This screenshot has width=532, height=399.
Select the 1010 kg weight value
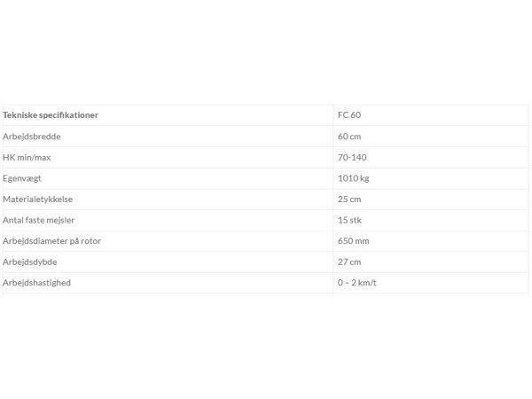(353, 178)
